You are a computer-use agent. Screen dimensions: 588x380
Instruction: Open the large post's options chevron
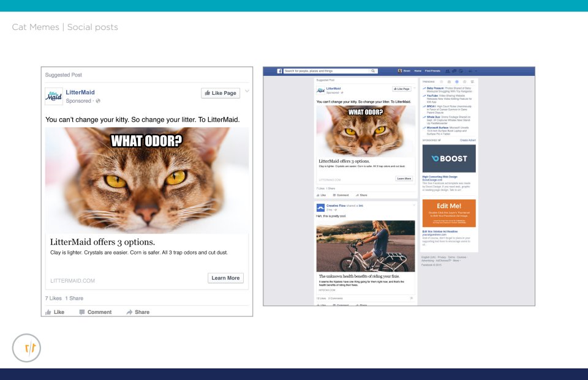[x=247, y=92]
